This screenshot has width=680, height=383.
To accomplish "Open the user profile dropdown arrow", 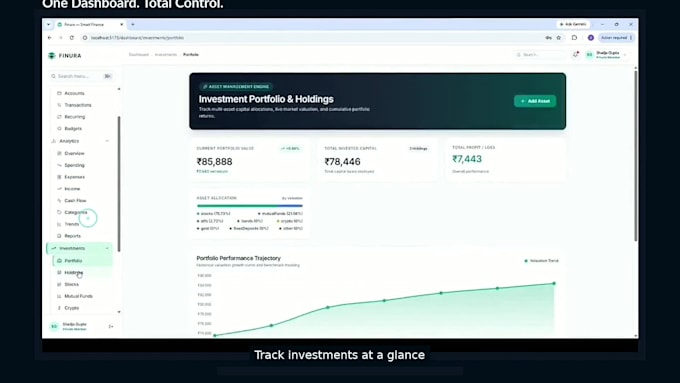I will click(625, 55).
